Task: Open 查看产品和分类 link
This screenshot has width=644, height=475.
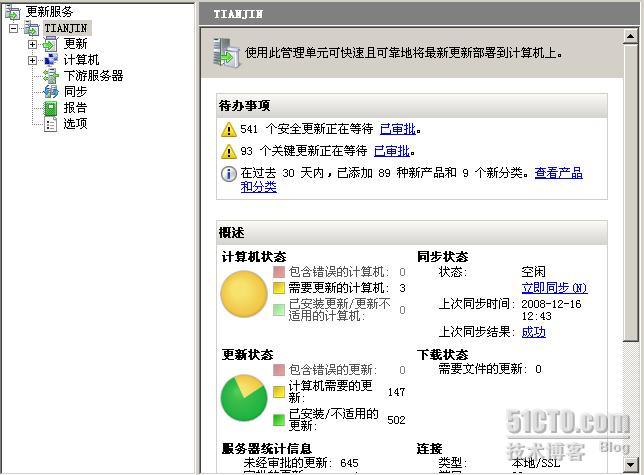Action: 559,173
